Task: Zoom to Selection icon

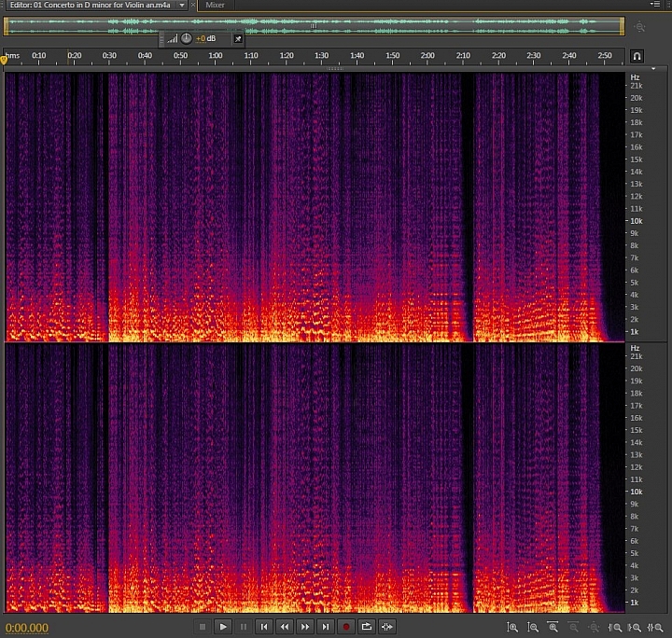Action: (x=655, y=628)
